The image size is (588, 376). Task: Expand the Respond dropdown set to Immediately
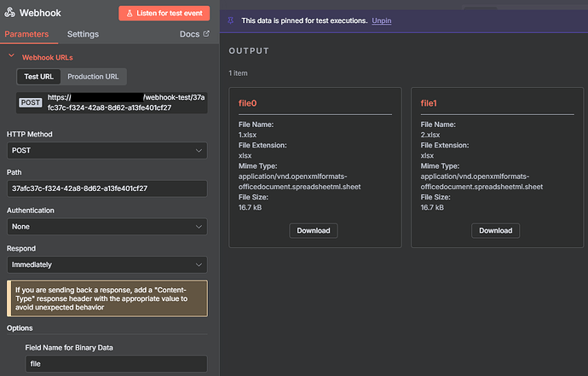click(107, 264)
